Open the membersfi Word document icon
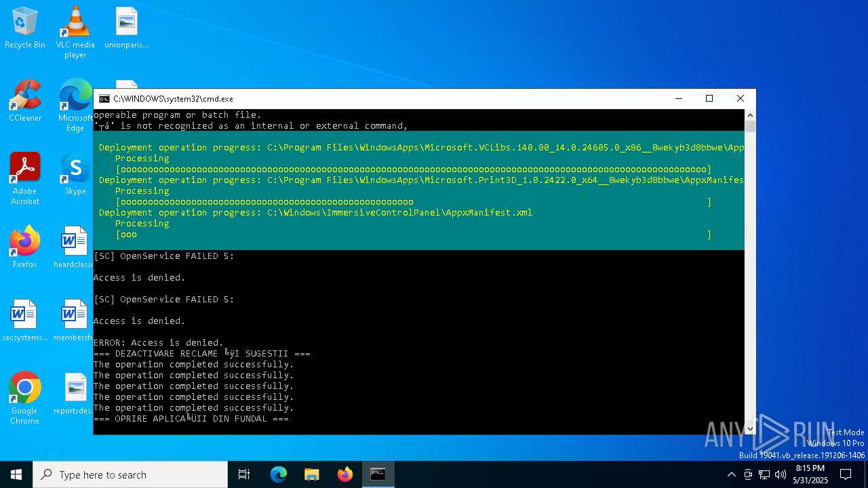 [73, 321]
